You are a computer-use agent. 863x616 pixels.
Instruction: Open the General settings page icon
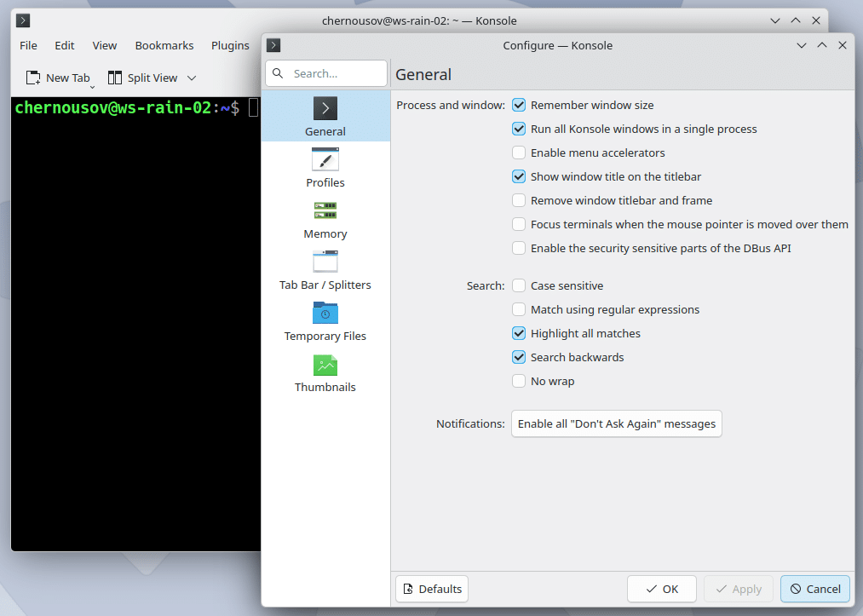tap(325, 108)
